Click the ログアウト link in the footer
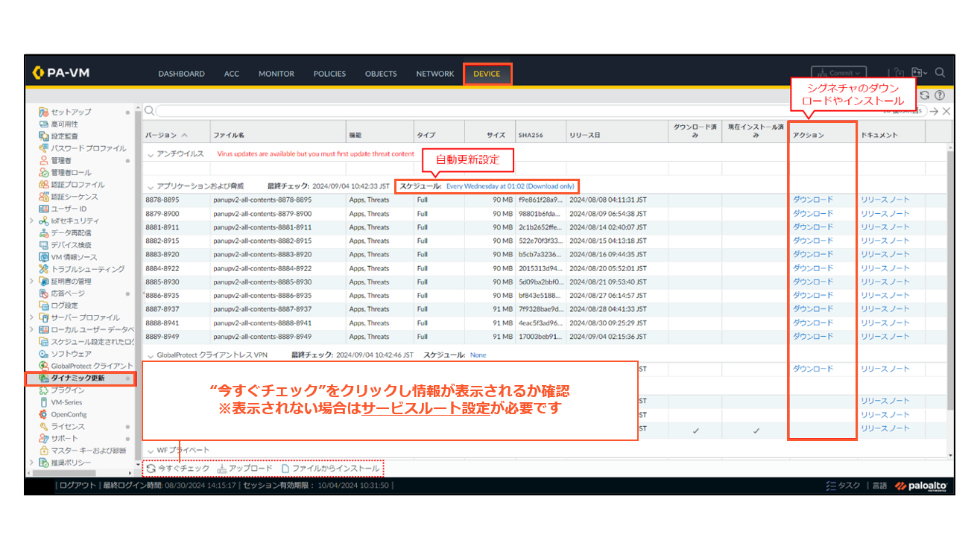 tap(78, 485)
